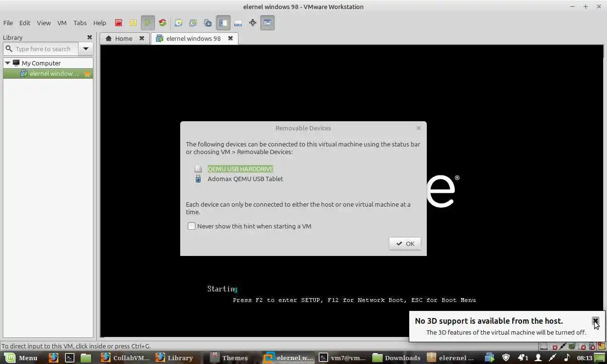Open the Help menu

(100, 23)
